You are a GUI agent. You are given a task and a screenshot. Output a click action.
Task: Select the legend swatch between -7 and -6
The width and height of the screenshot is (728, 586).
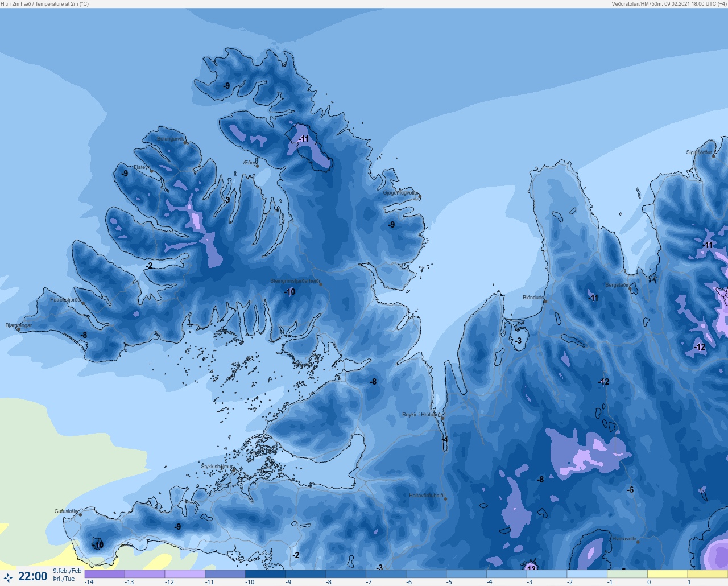pyautogui.click(x=386, y=574)
